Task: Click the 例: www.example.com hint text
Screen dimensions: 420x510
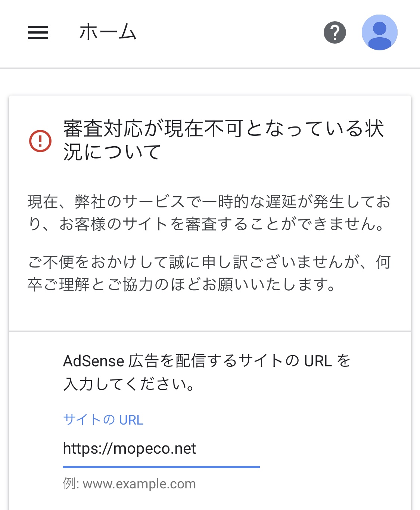Action: [x=130, y=484]
